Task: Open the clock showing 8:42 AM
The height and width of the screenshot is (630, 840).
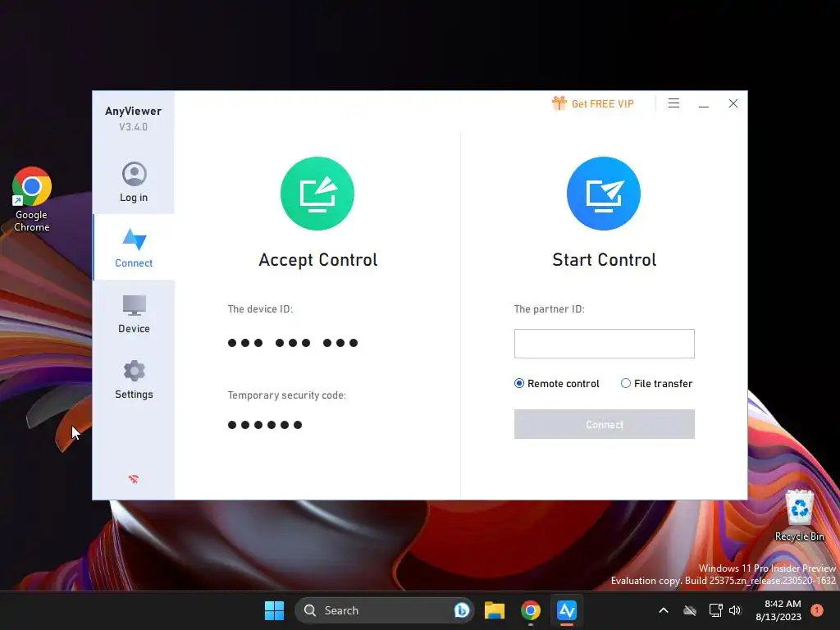Action: [778, 610]
